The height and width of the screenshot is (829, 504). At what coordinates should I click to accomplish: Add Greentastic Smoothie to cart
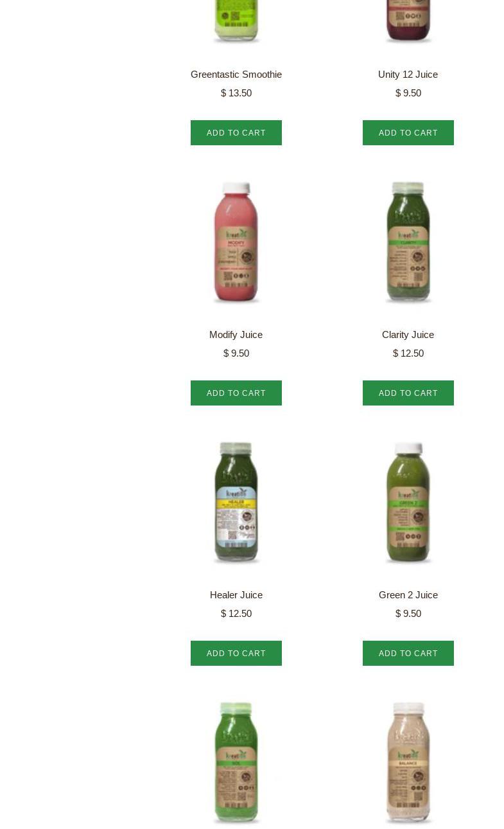tap(236, 133)
